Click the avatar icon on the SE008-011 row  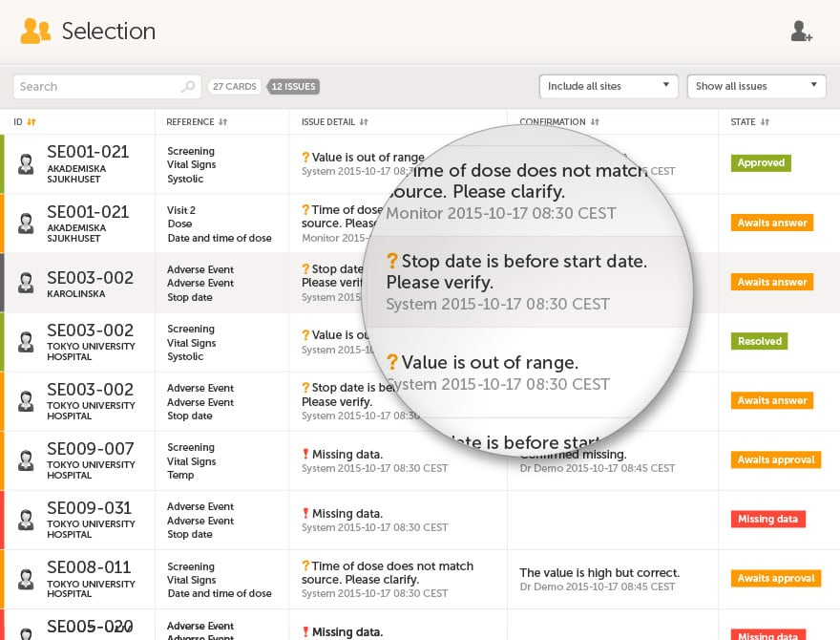(26, 578)
